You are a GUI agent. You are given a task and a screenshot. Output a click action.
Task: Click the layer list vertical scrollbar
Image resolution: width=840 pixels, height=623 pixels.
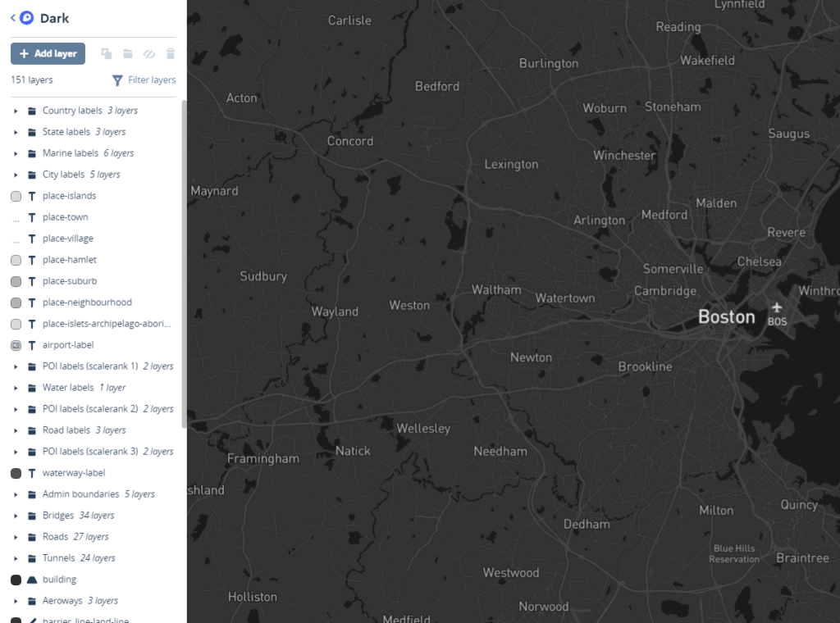coord(184,262)
